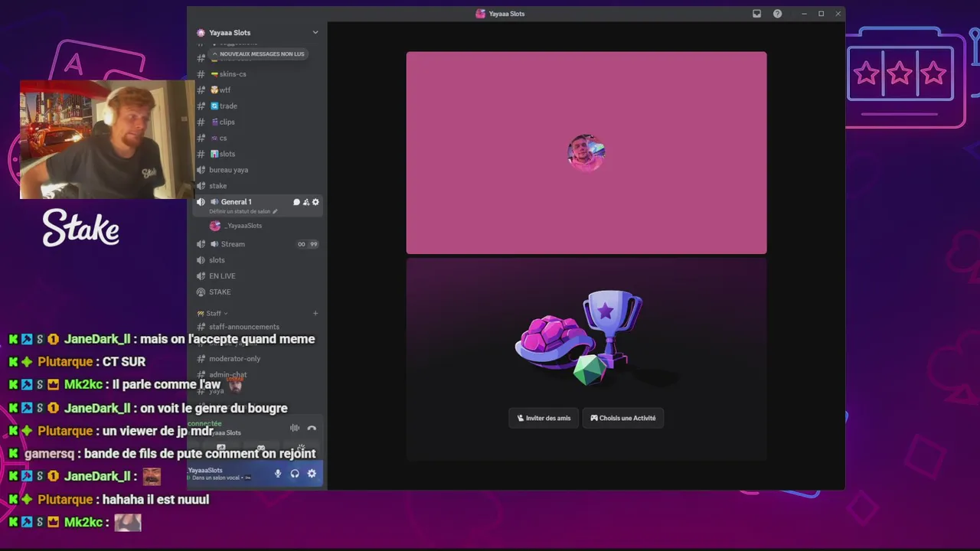
Task: Click the hashtag icon beside trade
Action: coord(201,106)
